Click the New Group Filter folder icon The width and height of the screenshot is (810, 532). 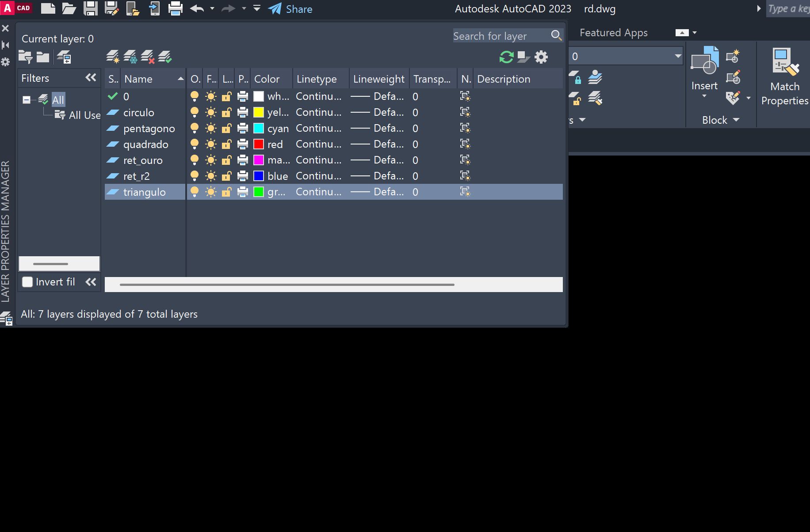[x=43, y=57]
